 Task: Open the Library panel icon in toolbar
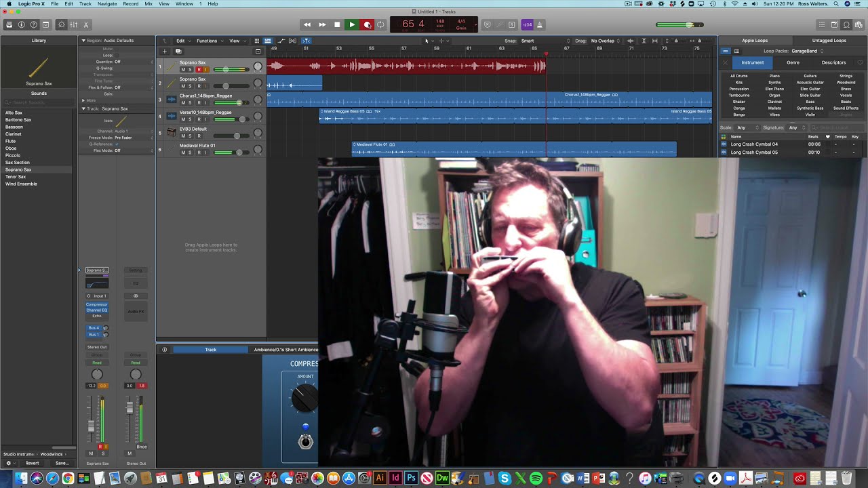9,24
